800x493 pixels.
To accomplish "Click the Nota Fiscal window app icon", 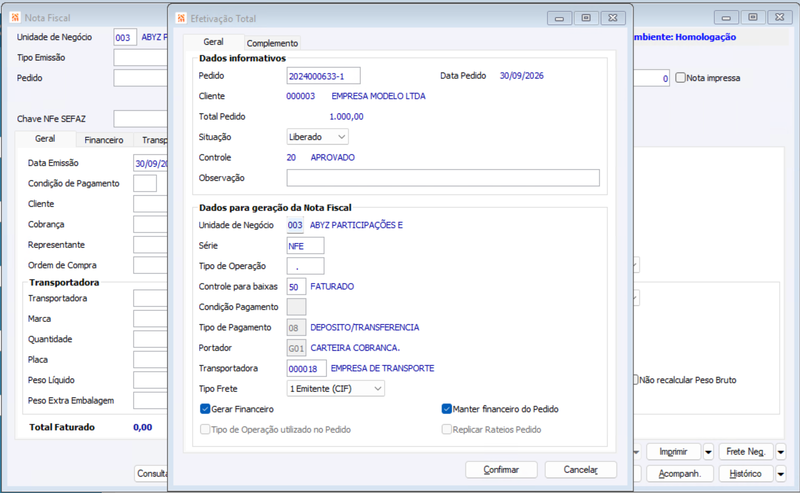I will pos(15,17).
